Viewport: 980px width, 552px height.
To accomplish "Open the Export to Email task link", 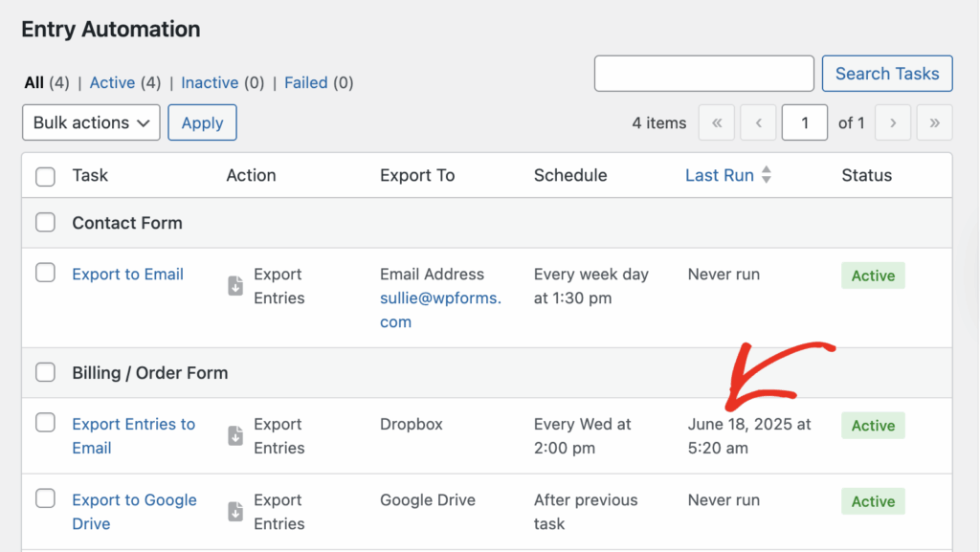I will [x=127, y=275].
